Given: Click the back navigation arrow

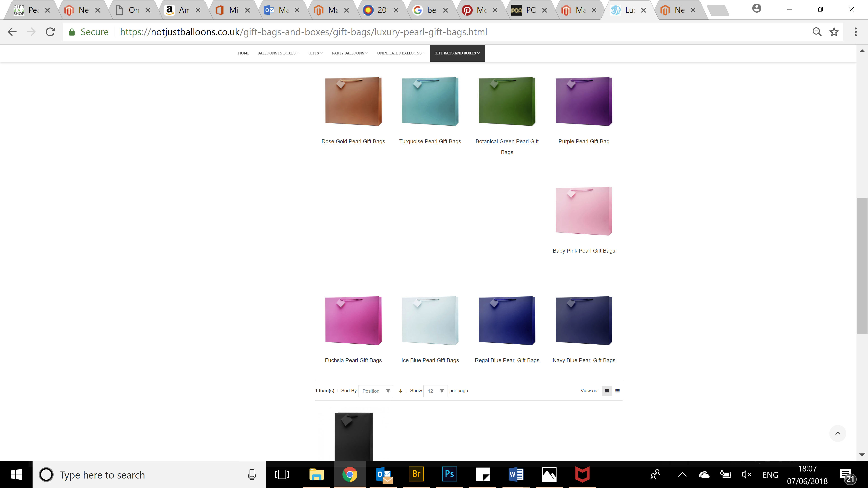Looking at the screenshot, I should [12, 32].
